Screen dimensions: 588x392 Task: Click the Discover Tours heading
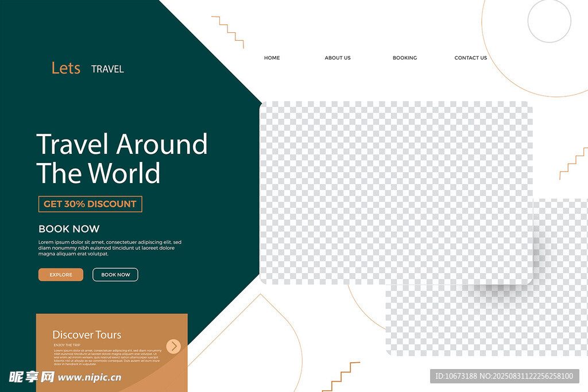click(87, 335)
